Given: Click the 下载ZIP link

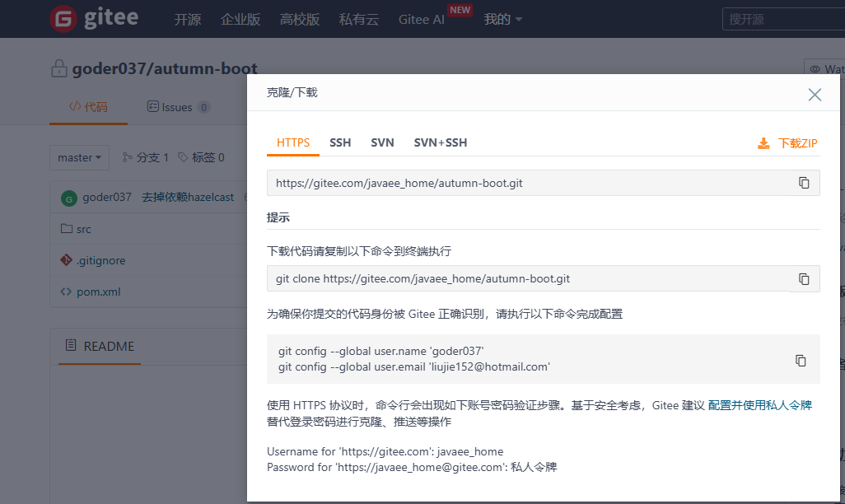Looking at the screenshot, I should (797, 143).
